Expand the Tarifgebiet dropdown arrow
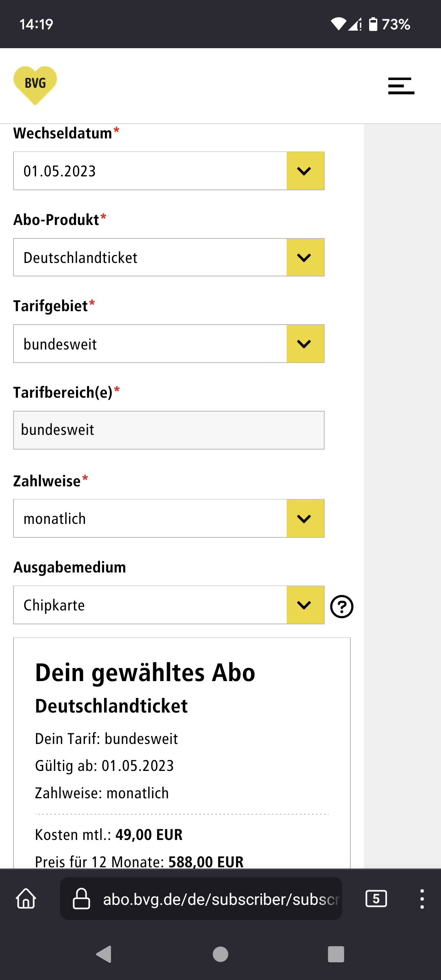The image size is (441, 980). [x=305, y=344]
